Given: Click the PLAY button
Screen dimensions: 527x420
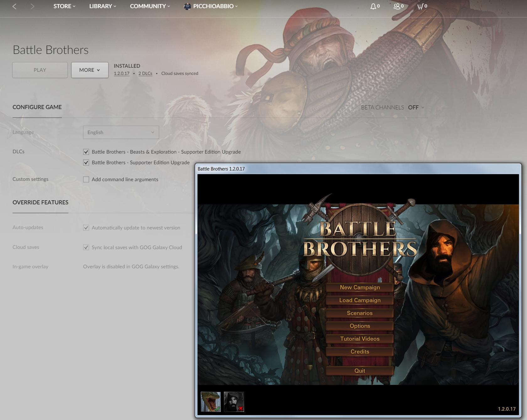Looking at the screenshot, I should click(40, 70).
